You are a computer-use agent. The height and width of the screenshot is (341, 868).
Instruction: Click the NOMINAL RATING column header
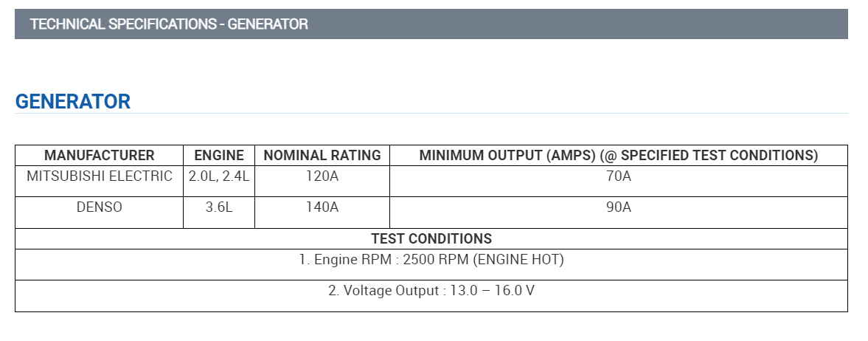322,155
